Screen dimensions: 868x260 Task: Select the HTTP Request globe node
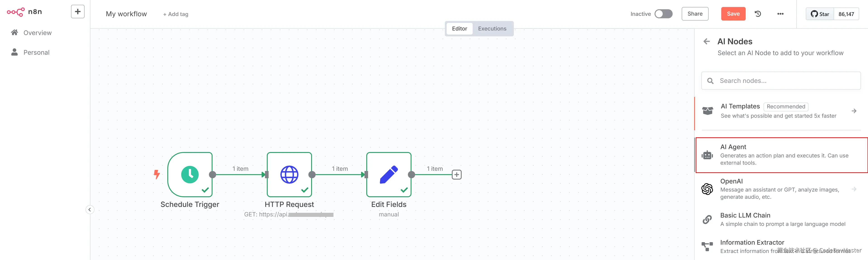[289, 174]
